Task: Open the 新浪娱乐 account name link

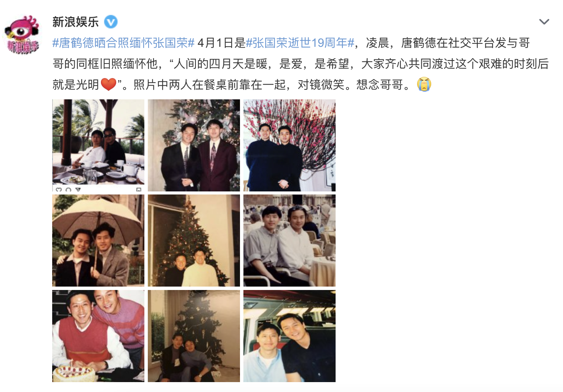Action: (75, 22)
